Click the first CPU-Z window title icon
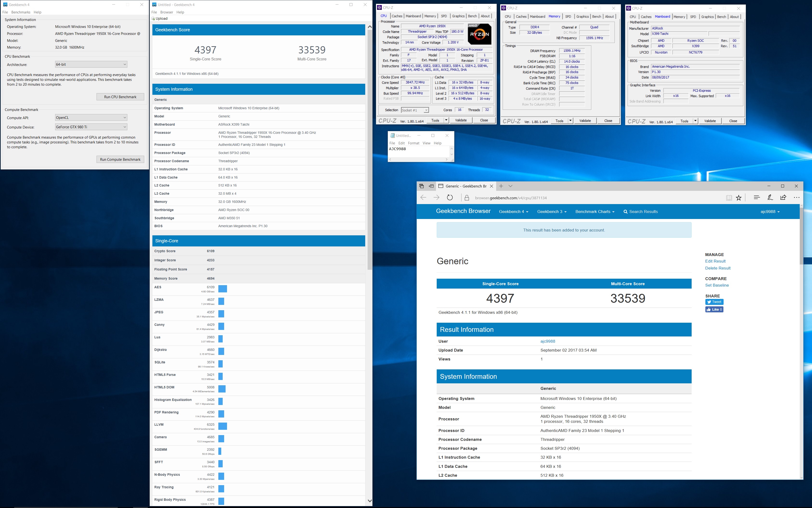Image resolution: width=812 pixels, height=508 pixels. click(379, 7)
